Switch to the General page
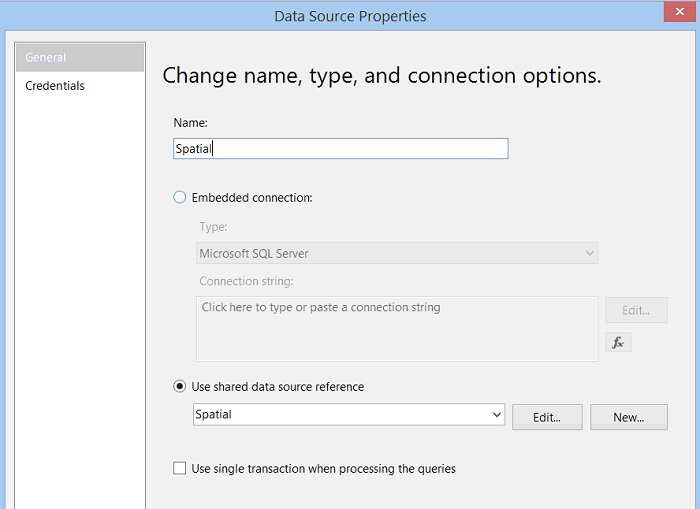This screenshot has width=700, height=509. (x=79, y=57)
